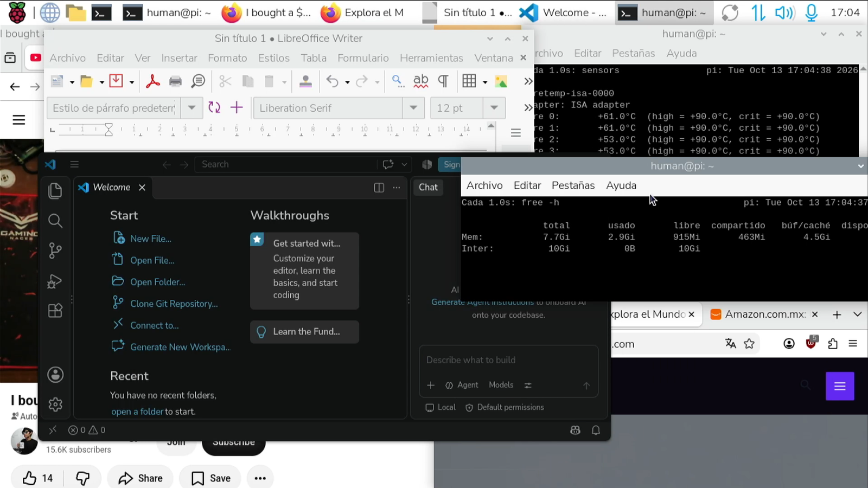868x488 pixels.
Task: Open VS Code Search sidebar icon
Action: coord(55,221)
